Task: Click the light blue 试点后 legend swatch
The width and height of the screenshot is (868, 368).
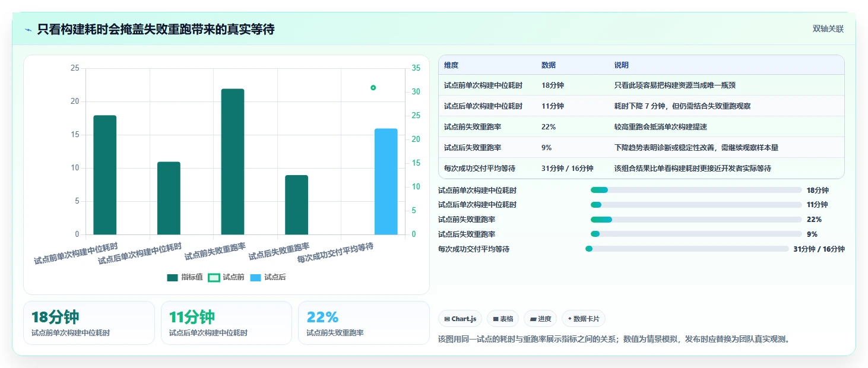Action: pyautogui.click(x=256, y=278)
